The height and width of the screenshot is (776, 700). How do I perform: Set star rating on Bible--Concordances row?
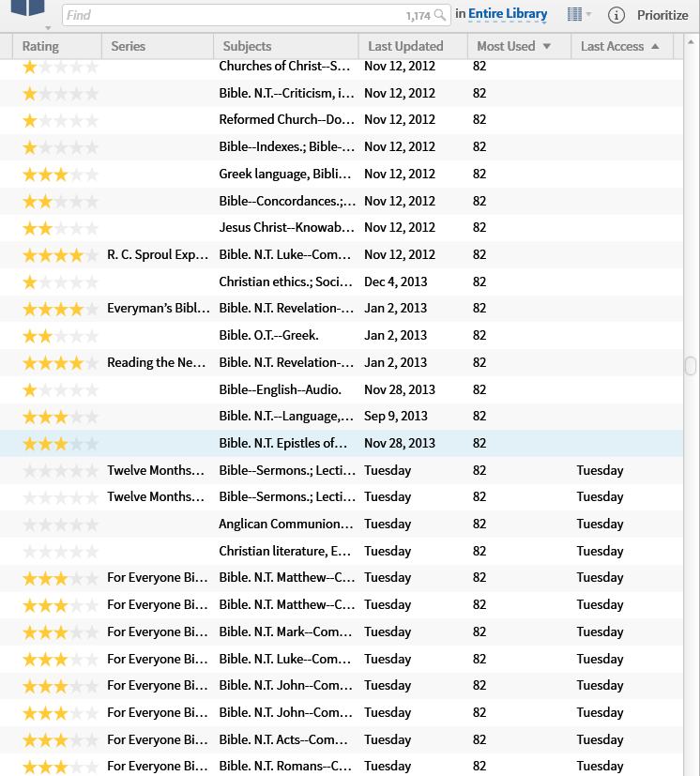click(60, 202)
